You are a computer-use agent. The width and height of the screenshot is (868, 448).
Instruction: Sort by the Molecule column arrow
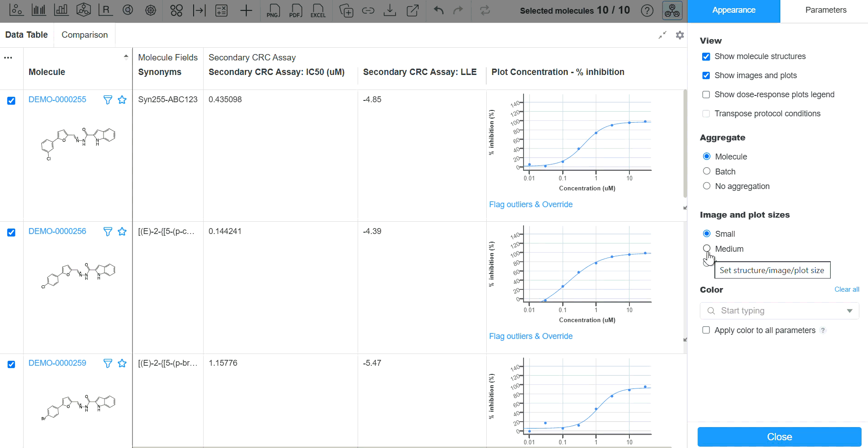[126, 57]
